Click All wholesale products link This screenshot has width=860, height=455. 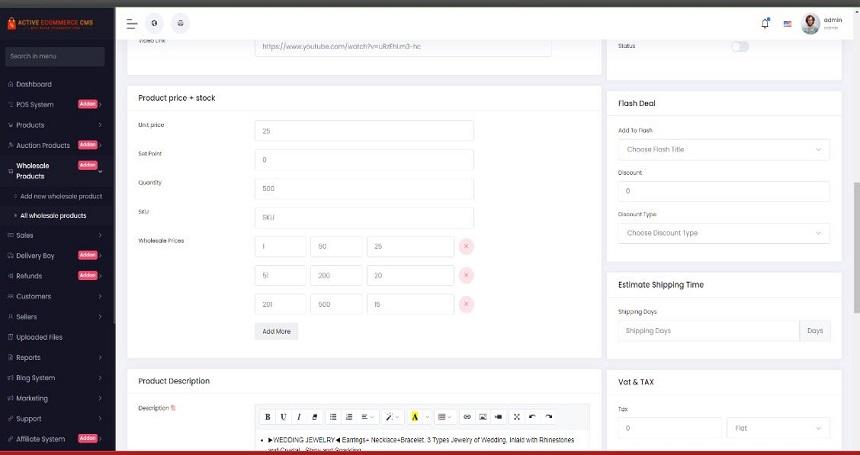[x=53, y=216]
